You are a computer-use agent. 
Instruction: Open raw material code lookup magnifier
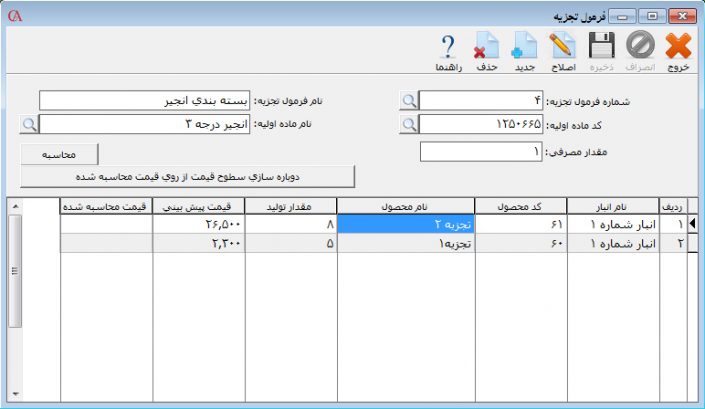409,124
